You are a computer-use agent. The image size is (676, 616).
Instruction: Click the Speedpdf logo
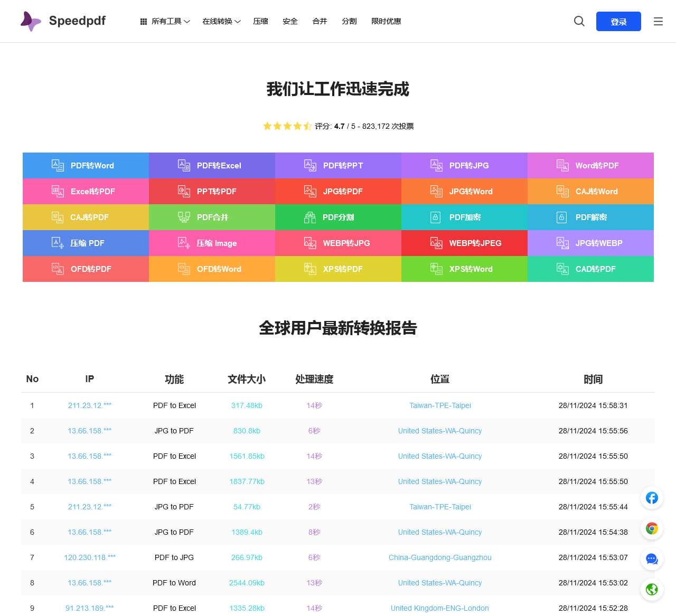pos(63,21)
